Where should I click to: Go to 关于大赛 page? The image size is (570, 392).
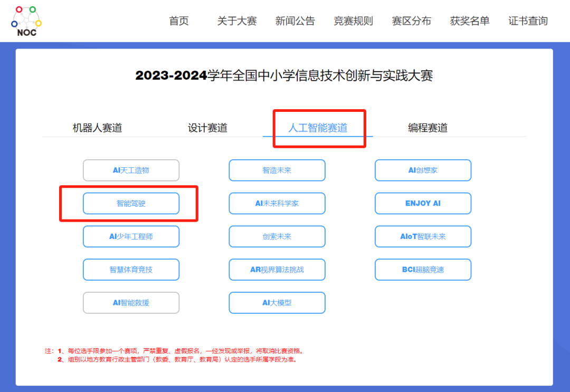coord(237,21)
